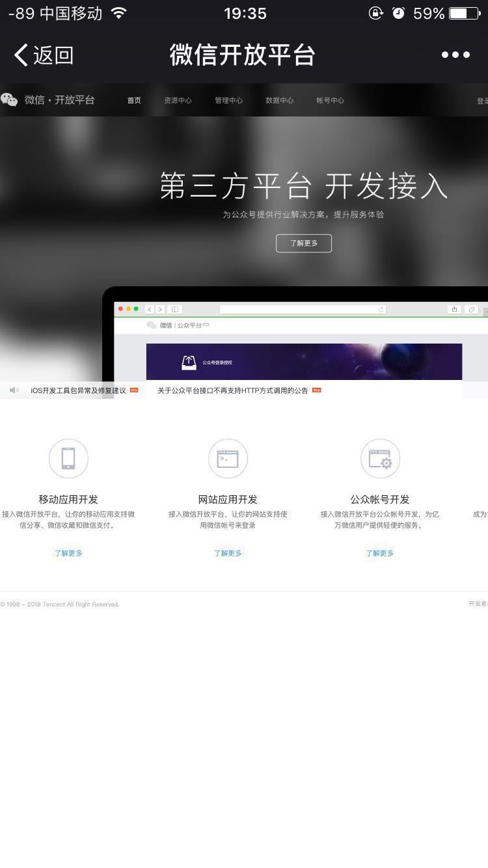Open the 移动应用开发 heading

click(68, 500)
